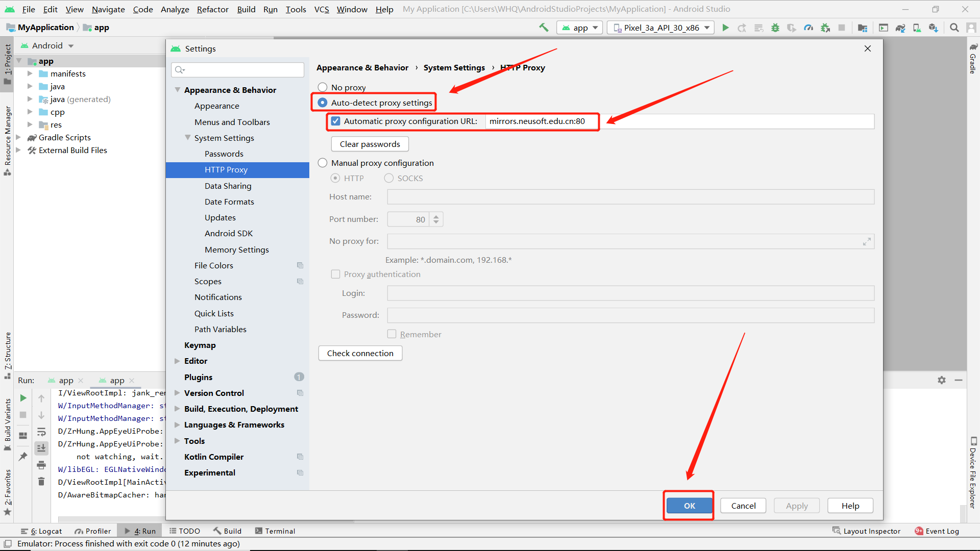The width and height of the screenshot is (980, 551).
Task: Choose Manual proxy configuration option
Action: click(x=323, y=163)
